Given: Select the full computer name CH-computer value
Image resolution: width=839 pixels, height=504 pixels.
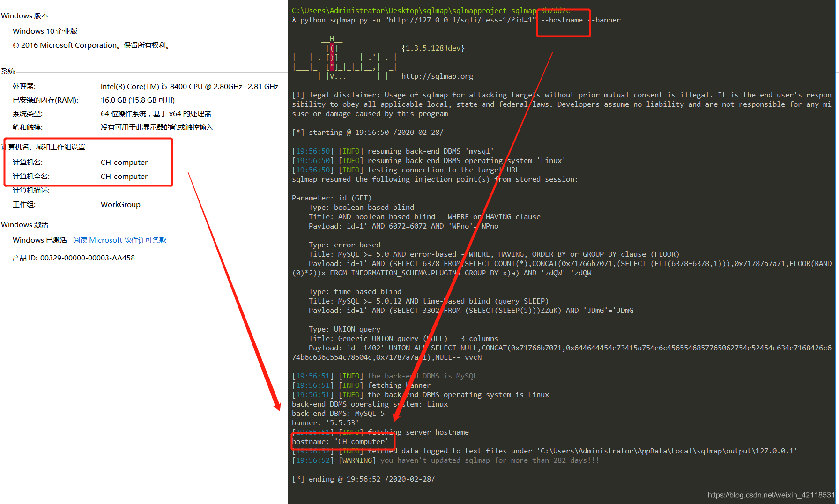Looking at the screenshot, I should point(124,176).
